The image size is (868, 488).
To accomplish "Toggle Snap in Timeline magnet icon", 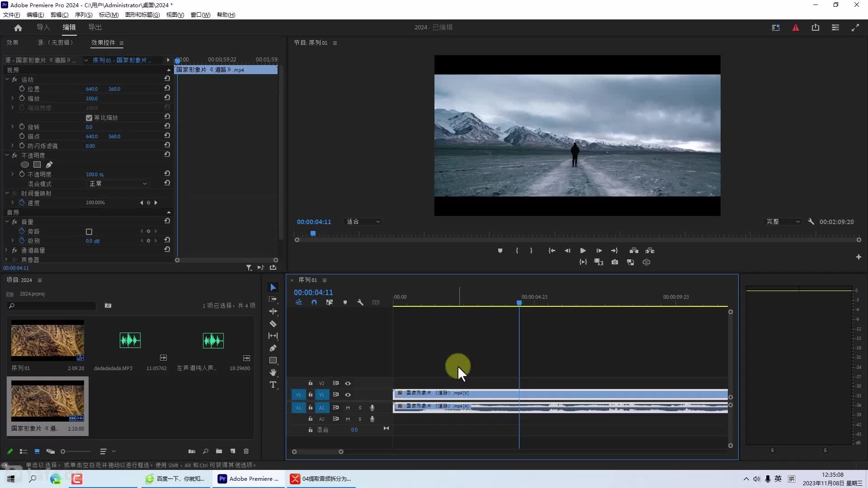I will coord(314,302).
